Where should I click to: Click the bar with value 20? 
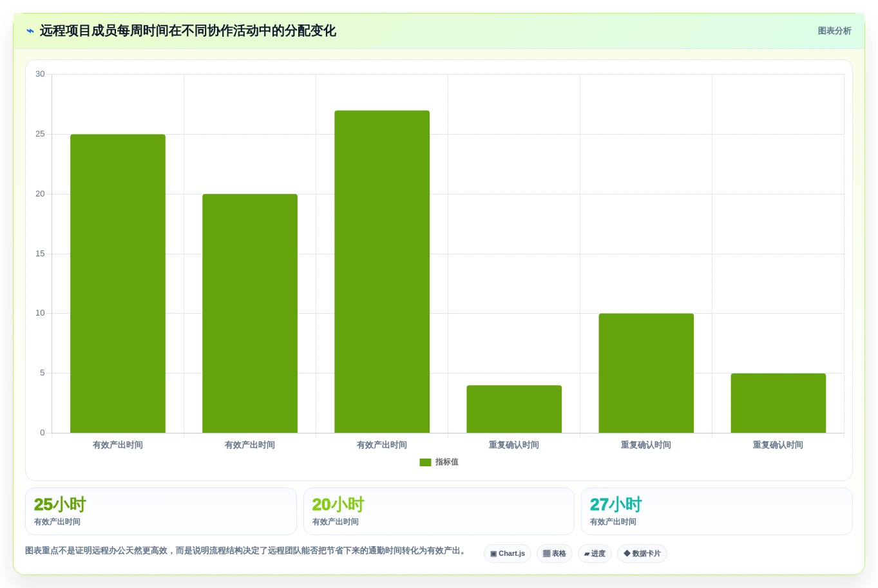[250, 314]
